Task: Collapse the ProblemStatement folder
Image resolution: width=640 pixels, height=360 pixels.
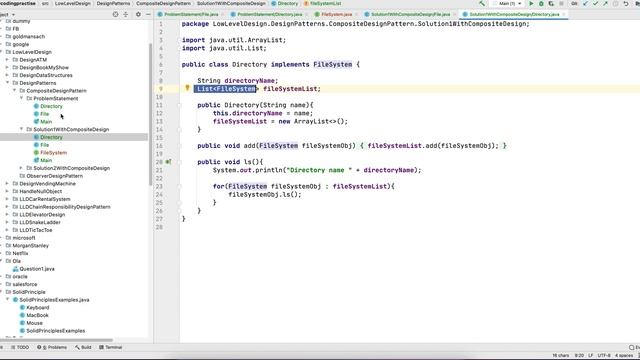Action: click(21, 98)
